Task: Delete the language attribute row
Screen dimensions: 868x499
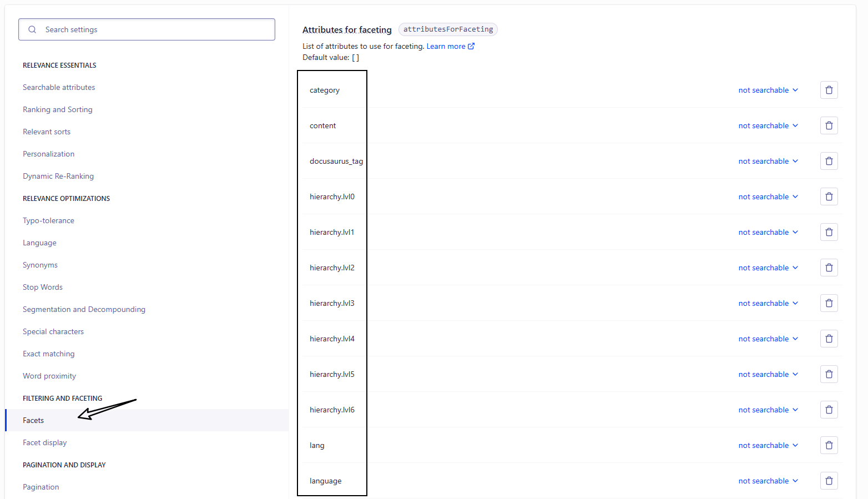Action: pos(829,481)
